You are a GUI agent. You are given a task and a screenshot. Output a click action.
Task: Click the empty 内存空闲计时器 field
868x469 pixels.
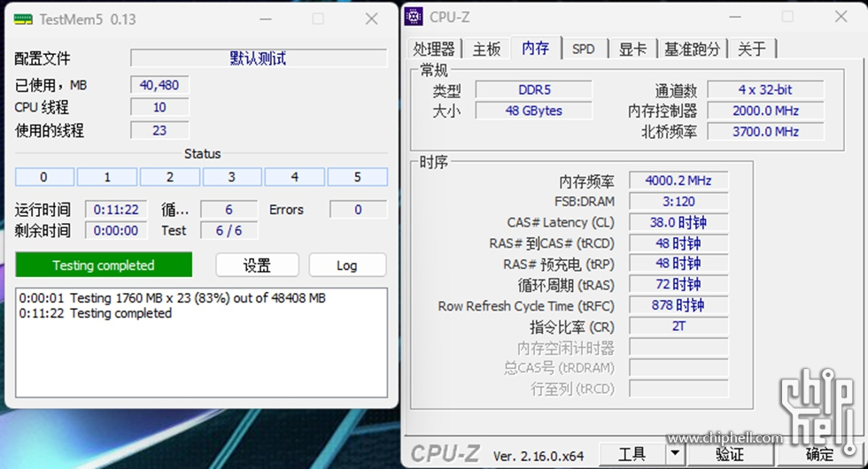pyautogui.click(x=678, y=347)
